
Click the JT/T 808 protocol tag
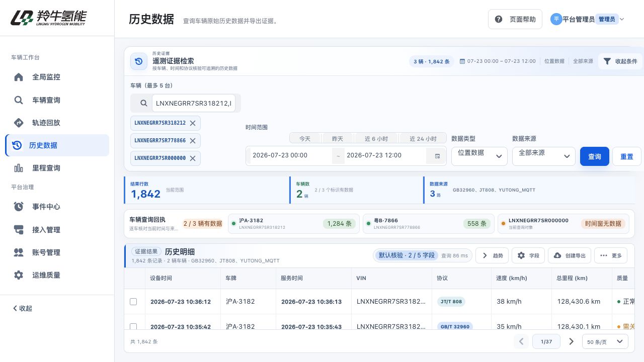(x=451, y=302)
